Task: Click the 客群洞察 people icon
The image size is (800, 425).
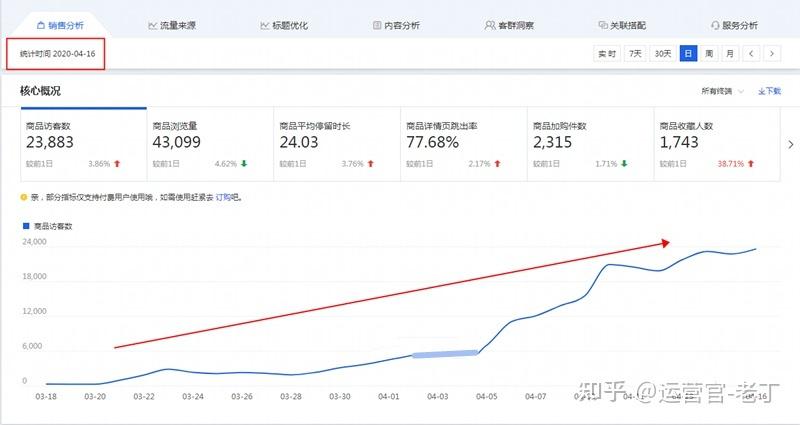Action: (490, 25)
